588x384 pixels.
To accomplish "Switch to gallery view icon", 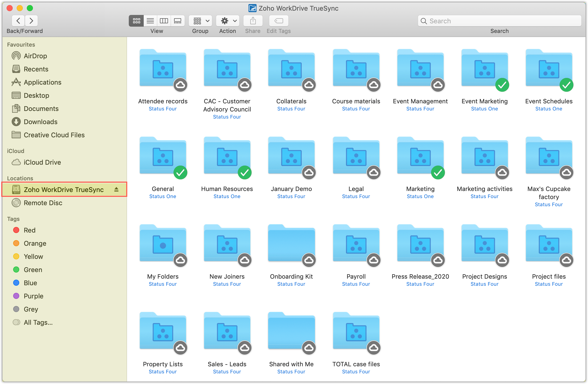I will (178, 21).
